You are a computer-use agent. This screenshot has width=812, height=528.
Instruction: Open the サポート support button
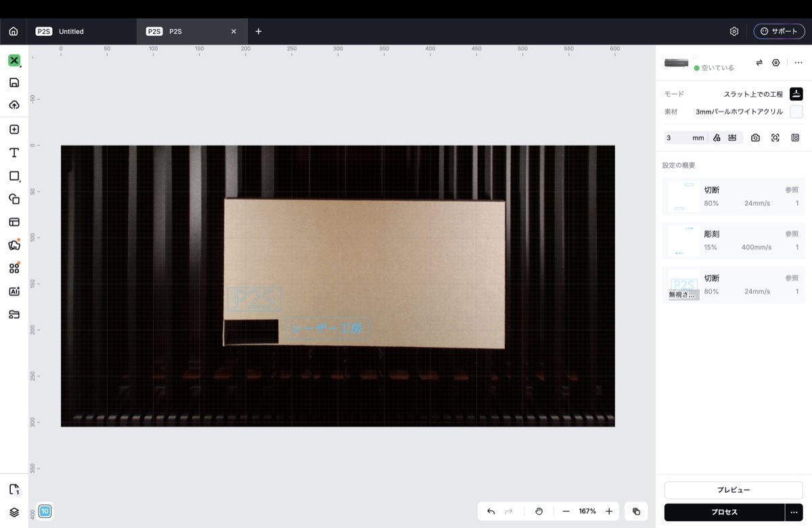779,31
